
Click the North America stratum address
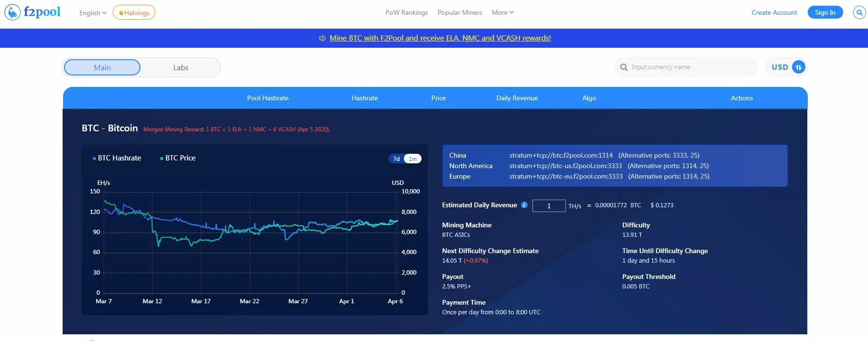click(565, 166)
